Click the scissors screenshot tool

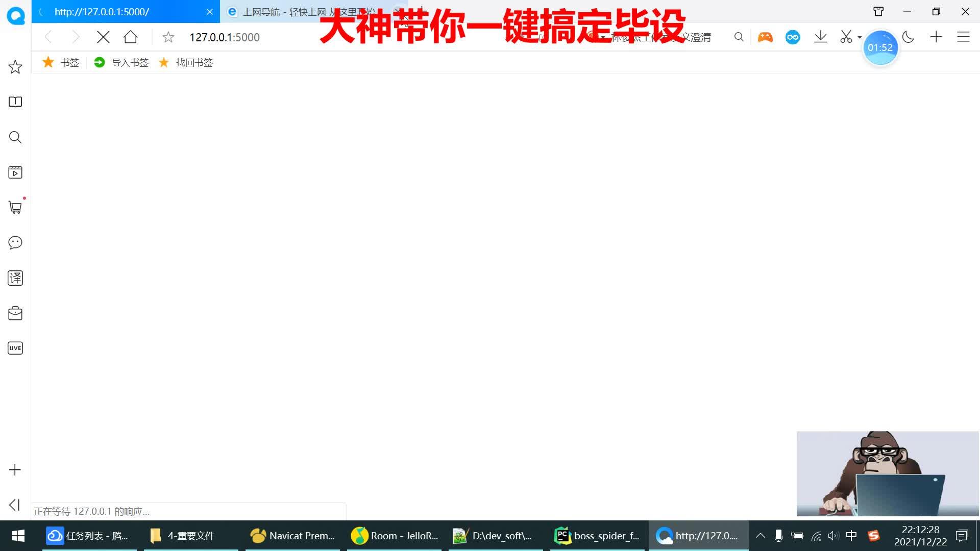click(846, 37)
